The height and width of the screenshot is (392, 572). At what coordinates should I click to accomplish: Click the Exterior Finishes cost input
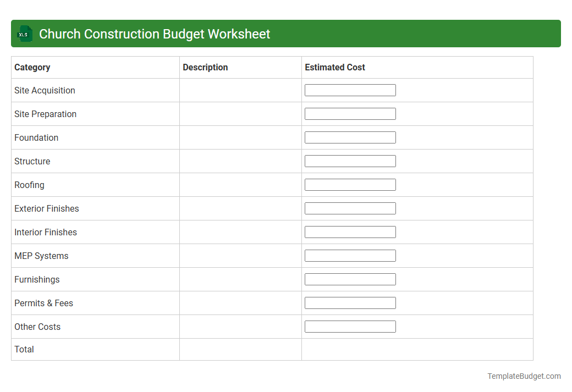coord(350,208)
